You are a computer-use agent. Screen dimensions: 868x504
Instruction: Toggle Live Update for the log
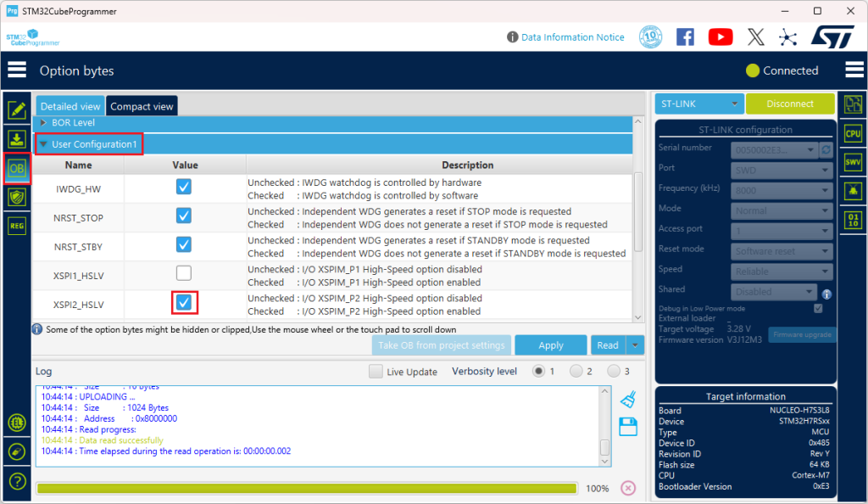coord(376,371)
